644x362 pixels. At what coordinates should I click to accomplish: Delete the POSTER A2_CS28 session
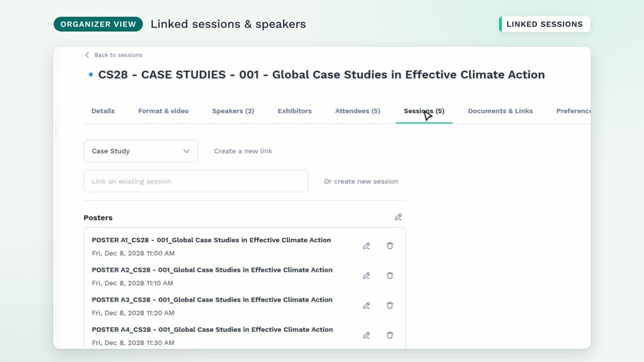[389, 276]
